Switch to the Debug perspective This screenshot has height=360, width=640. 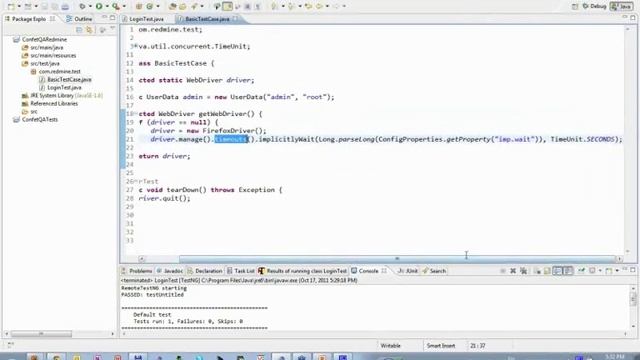pyautogui.click(x=594, y=7)
